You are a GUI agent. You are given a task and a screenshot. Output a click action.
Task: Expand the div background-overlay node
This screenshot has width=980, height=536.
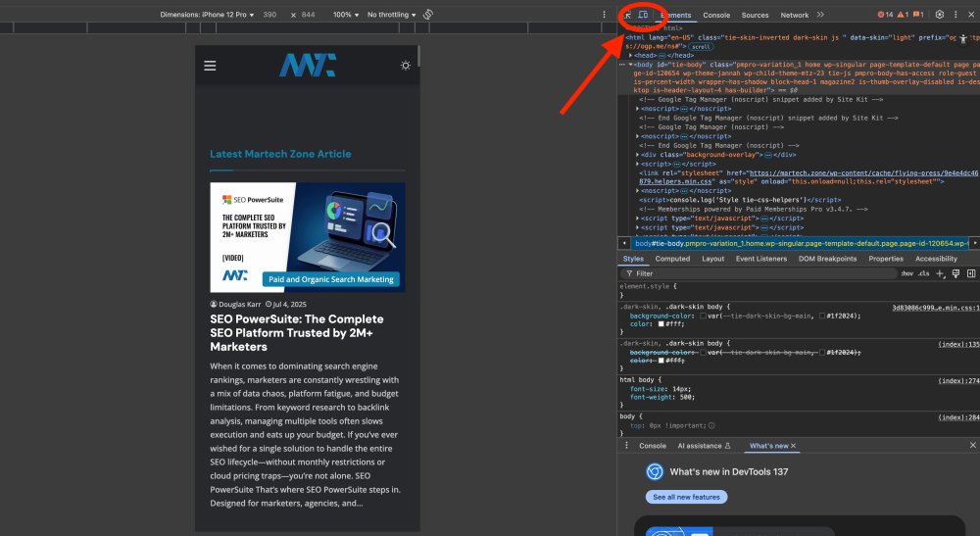pyautogui.click(x=638, y=155)
